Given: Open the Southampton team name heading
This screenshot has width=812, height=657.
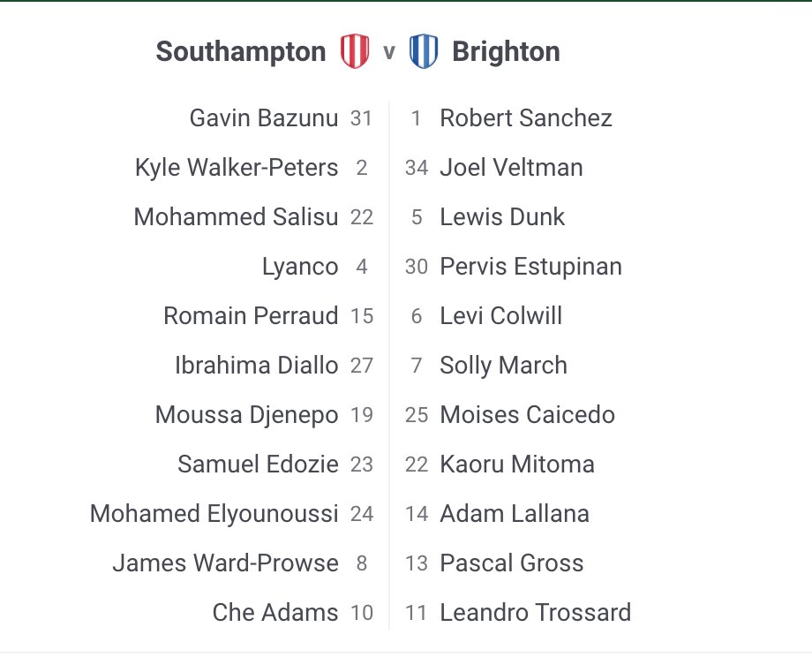Looking at the screenshot, I should click(241, 52).
